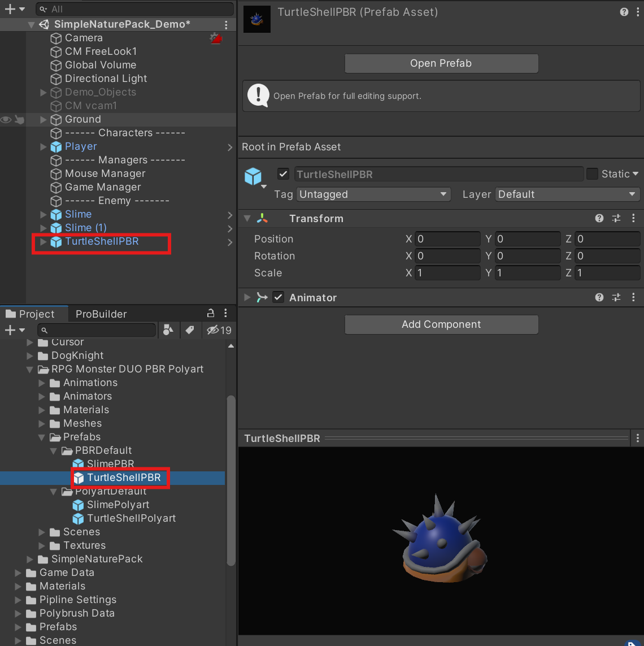Toggle Ground visibility eye icon
Viewport: 644px width, 646px height.
pyautogui.click(x=6, y=119)
